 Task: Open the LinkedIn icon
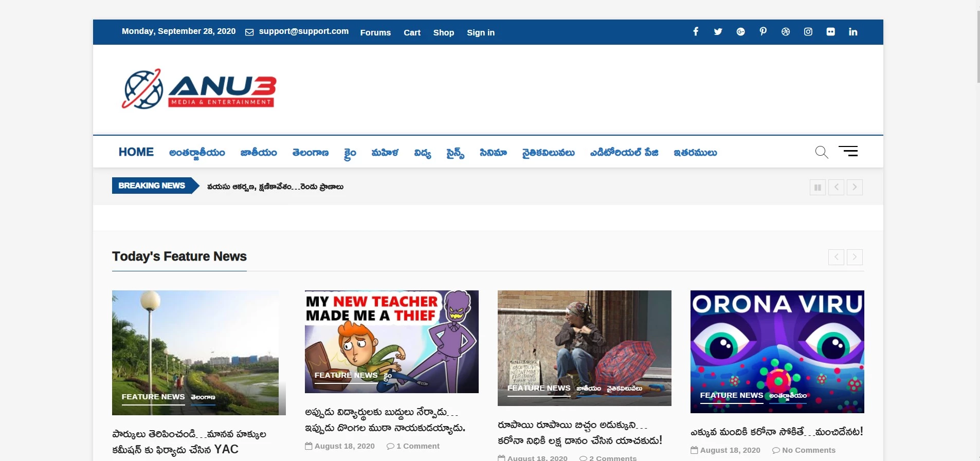pos(853,32)
